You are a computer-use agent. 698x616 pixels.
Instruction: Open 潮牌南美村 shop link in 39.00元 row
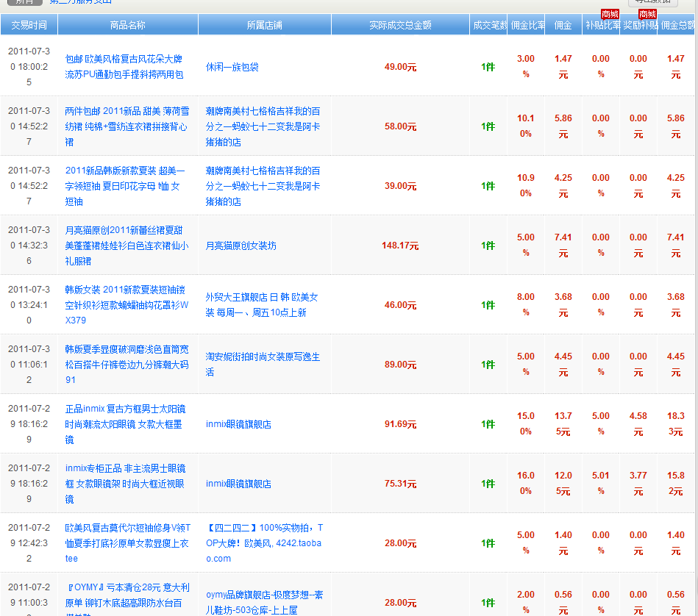(263, 186)
